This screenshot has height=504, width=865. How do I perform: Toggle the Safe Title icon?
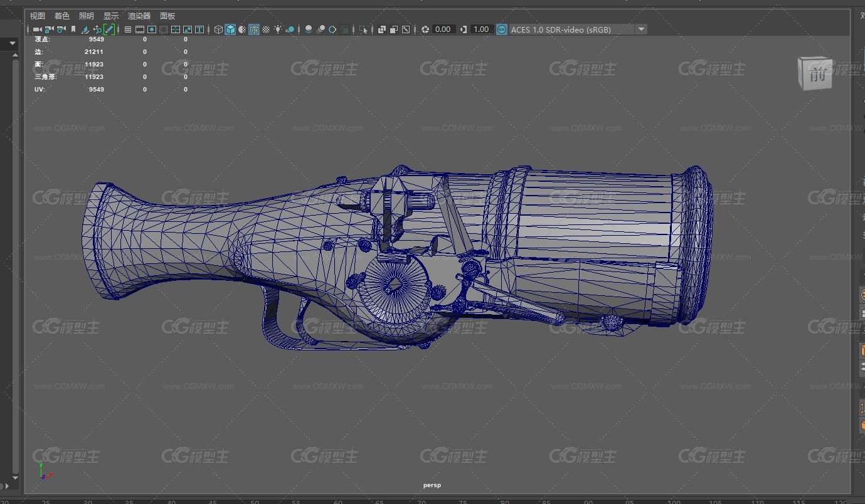pos(199,29)
